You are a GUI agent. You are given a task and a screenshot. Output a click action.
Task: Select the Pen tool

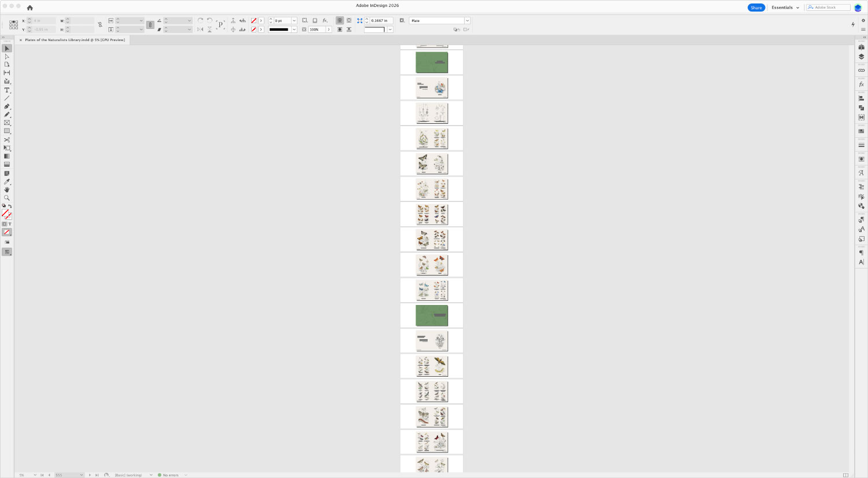(7, 106)
